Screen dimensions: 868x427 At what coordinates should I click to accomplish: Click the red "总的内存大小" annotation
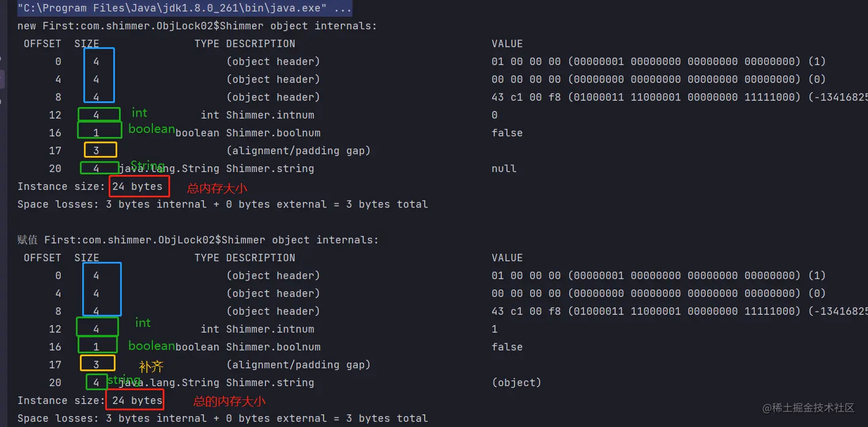pos(229,401)
